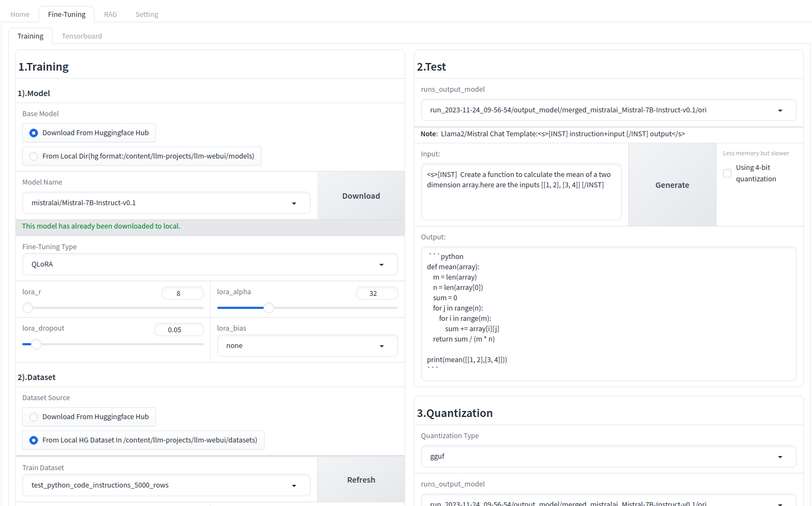The width and height of the screenshot is (812, 506).
Task: Switch to the RAG tab
Action: point(110,15)
